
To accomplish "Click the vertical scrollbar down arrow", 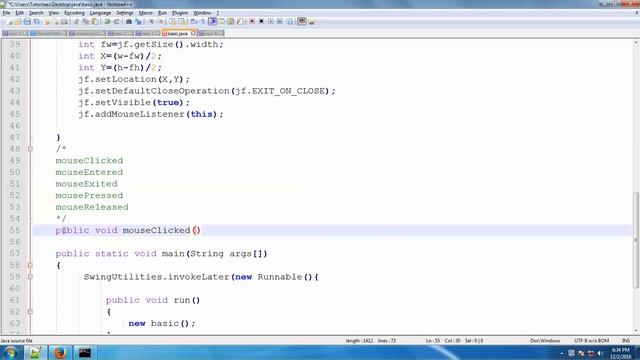I will click(x=636, y=331).
